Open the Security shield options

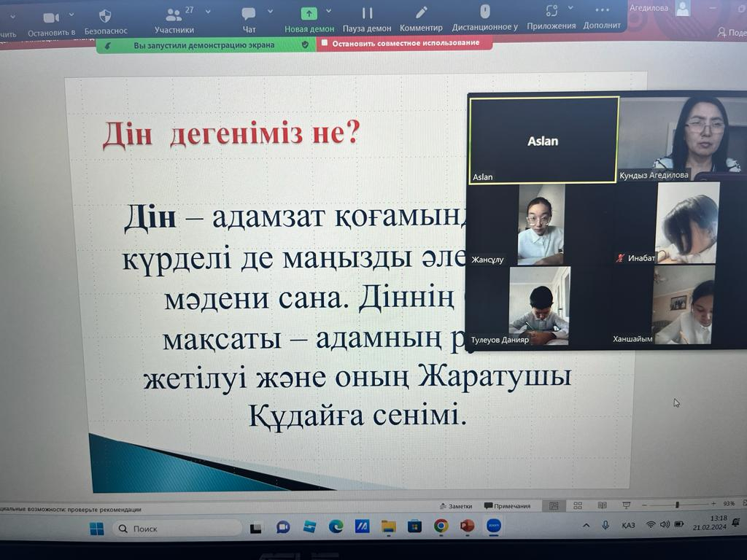pyautogui.click(x=105, y=16)
